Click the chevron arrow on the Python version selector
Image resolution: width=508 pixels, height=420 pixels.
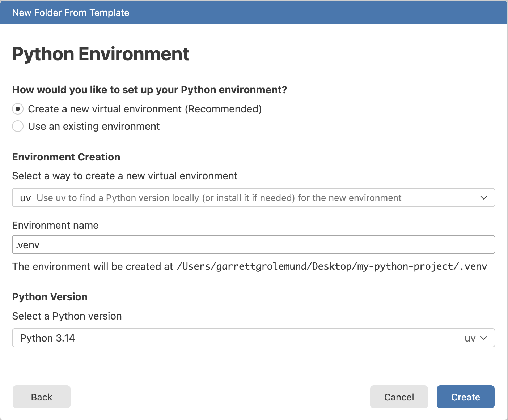[x=484, y=338]
